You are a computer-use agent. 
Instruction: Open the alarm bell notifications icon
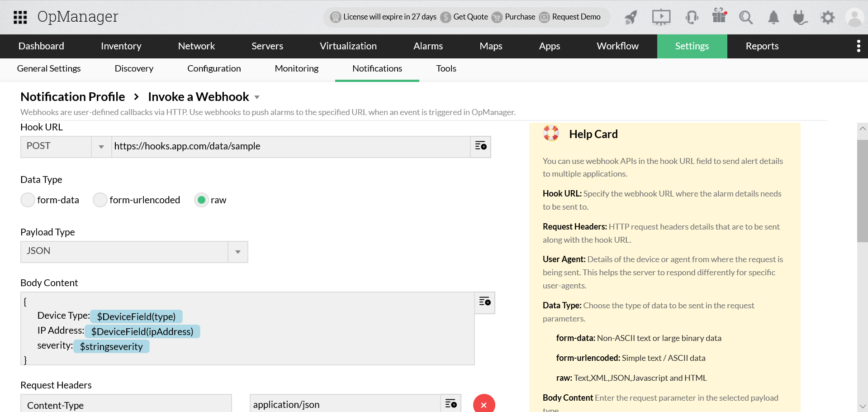pos(773,17)
